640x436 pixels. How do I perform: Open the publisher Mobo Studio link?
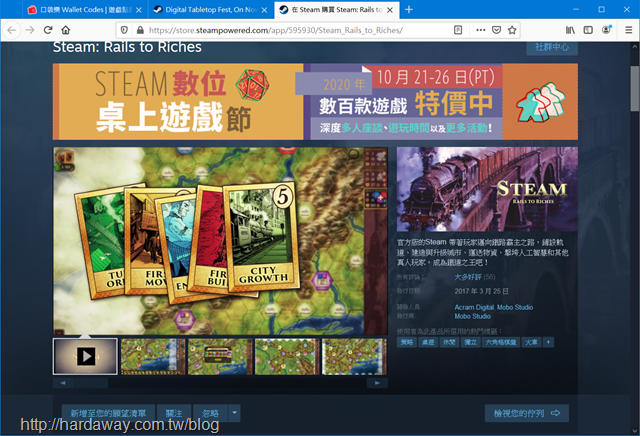473,316
